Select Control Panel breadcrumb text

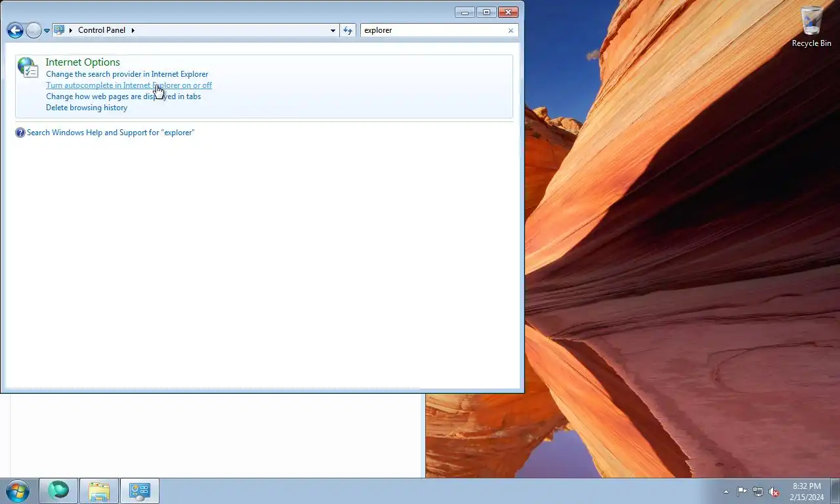pyautogui.click(x=102, y=30)
